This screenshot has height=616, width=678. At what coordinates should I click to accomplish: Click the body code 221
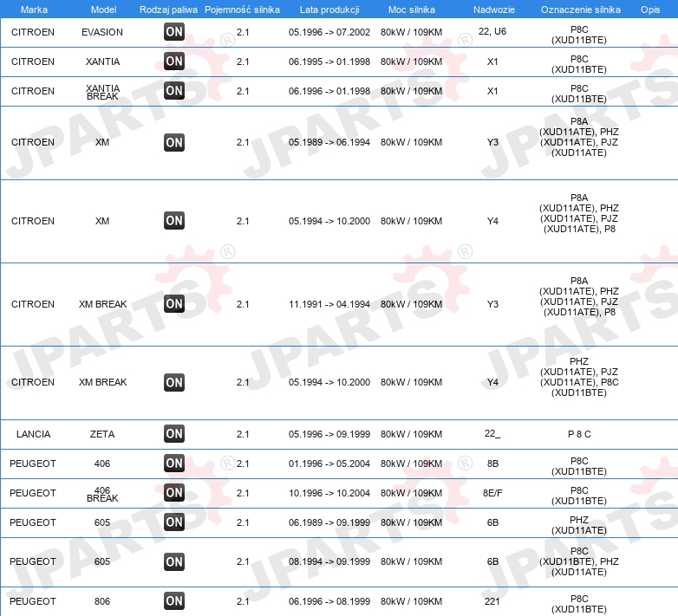[492, 601]
